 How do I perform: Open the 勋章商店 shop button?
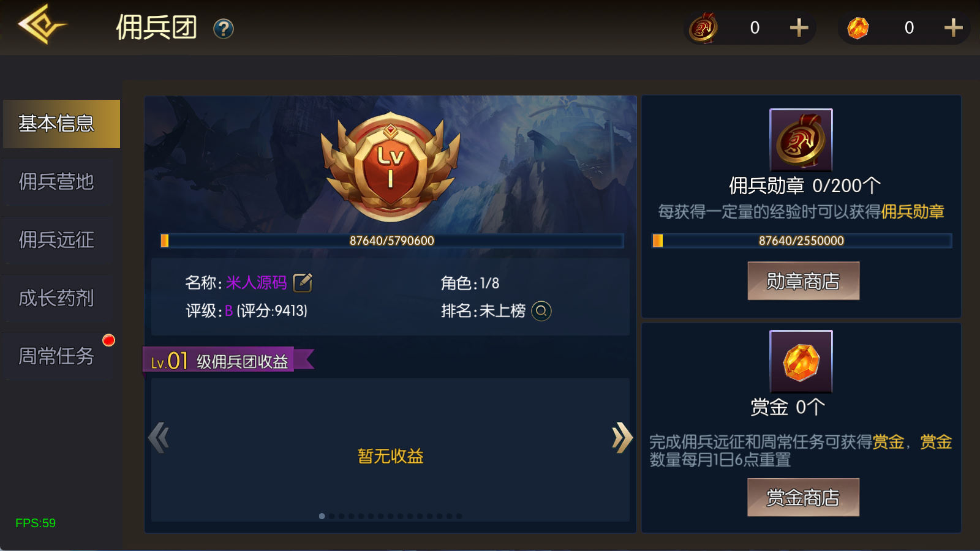point(803,281)
